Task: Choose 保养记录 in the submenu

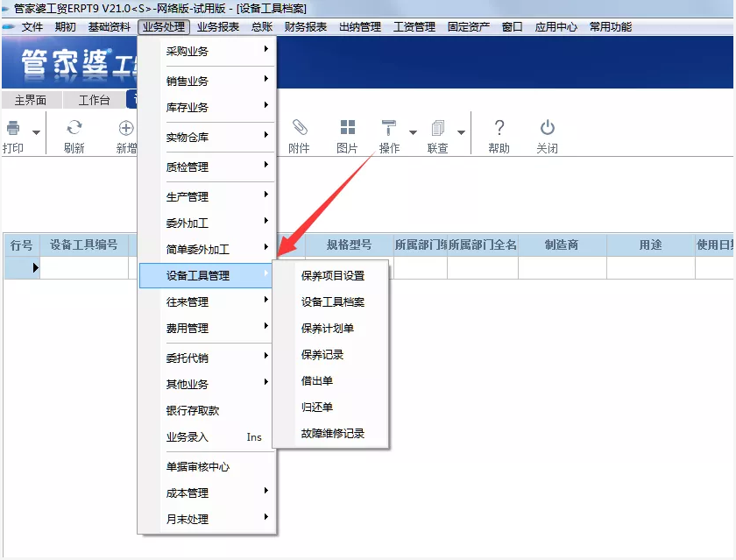Action: point(332,354)
